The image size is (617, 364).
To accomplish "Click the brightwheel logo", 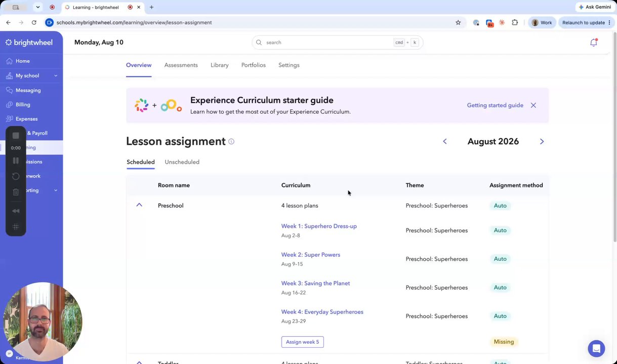I will (29, 42).
